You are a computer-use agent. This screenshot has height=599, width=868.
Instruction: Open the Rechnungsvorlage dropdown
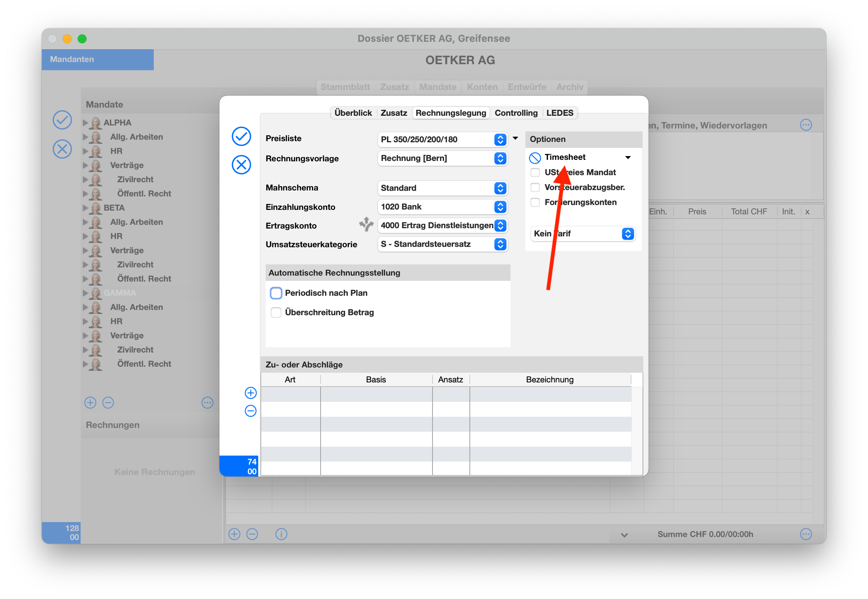(443, 158)
